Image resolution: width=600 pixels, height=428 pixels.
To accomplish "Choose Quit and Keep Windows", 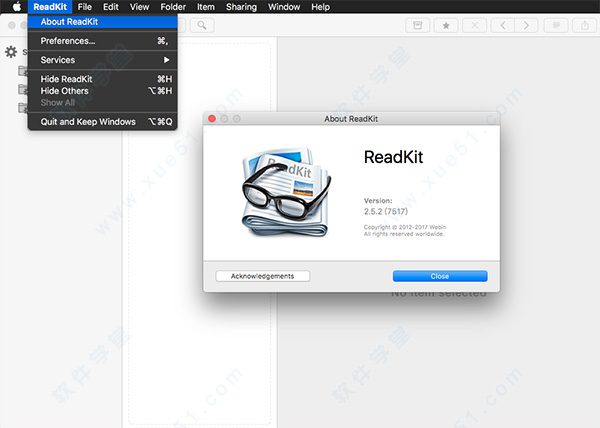I will (x=103, y=122).
